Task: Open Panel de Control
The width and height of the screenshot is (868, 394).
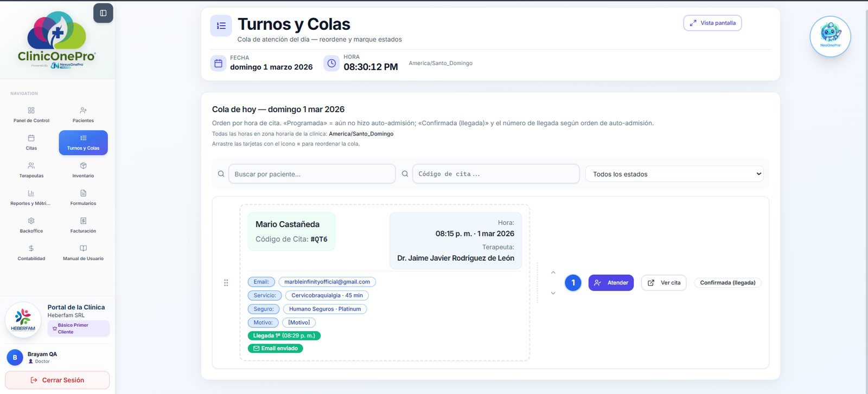Action: coord(31,115)
